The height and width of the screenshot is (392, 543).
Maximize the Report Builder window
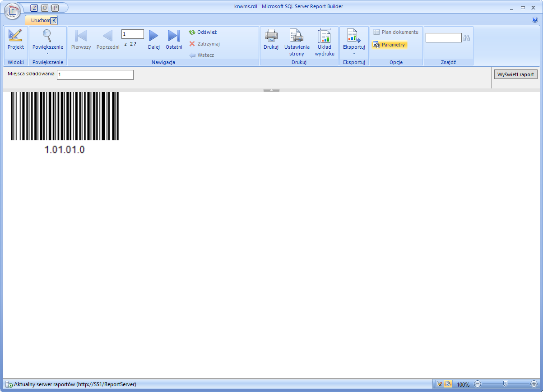tap(523, 8)
